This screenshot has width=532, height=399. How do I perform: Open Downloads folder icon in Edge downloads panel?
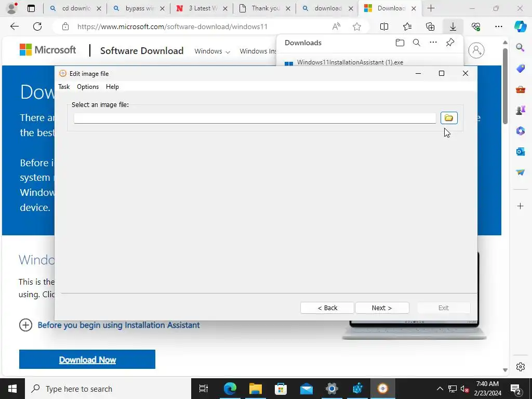[400, 43]
